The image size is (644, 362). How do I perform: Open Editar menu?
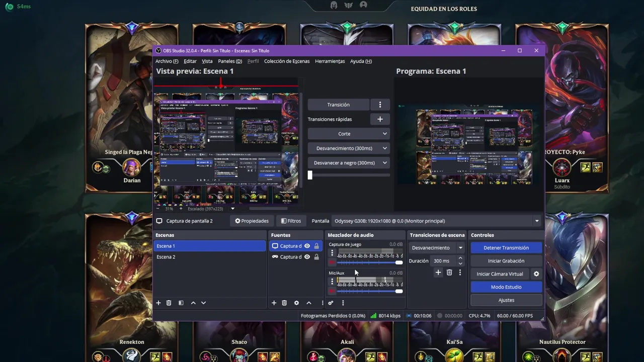[190, 61]
